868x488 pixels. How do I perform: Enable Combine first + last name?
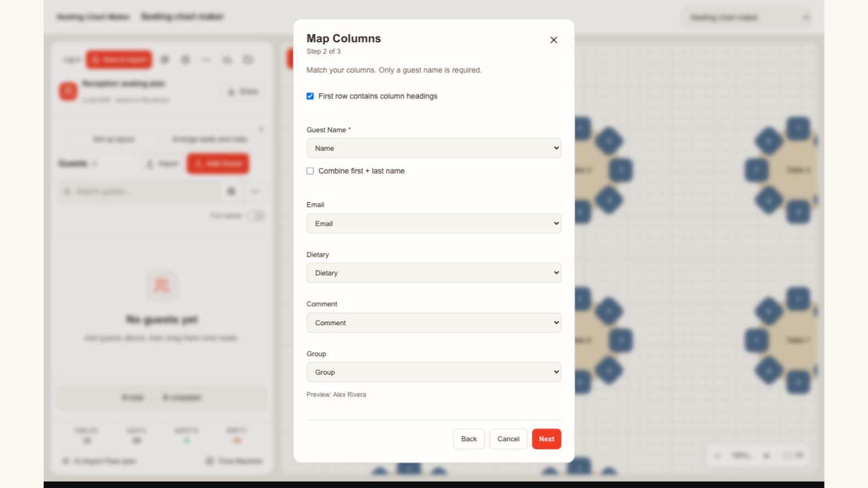310,171
